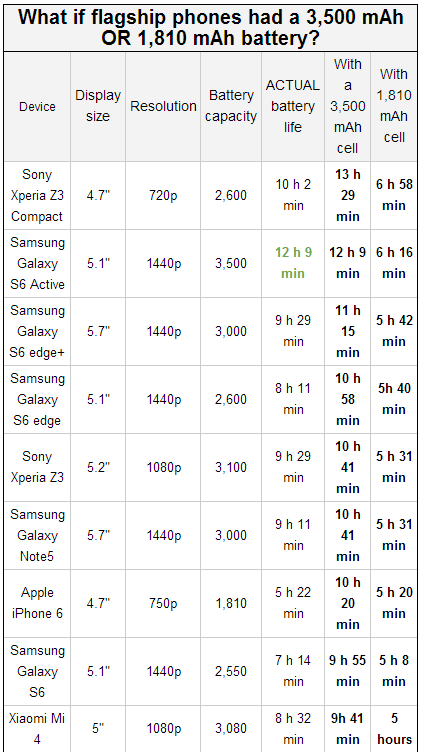The width and height of the screenshot is (425, 752).
Task: Select the 3,100 battery capacity cell
Action: [x=231, y=467]
